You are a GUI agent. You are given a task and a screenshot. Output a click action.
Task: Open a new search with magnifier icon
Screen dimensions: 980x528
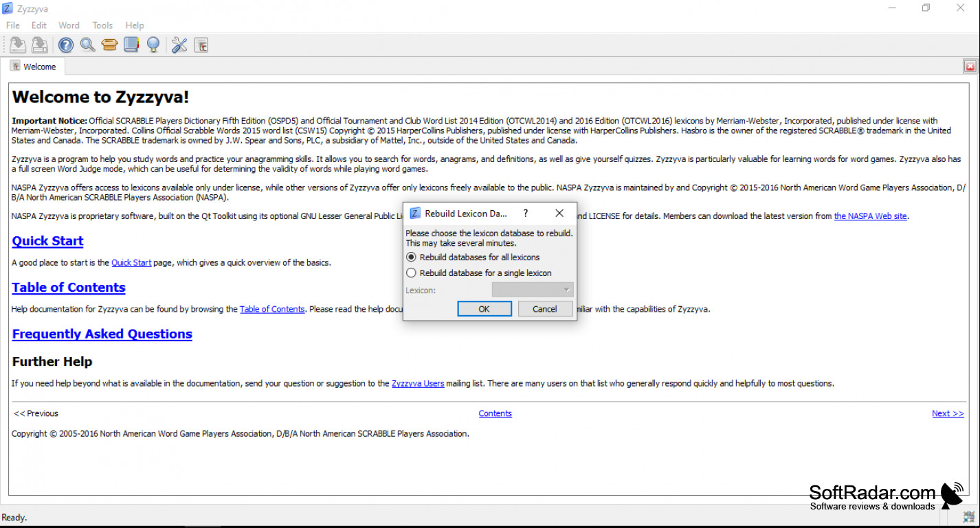coord(87,45)
